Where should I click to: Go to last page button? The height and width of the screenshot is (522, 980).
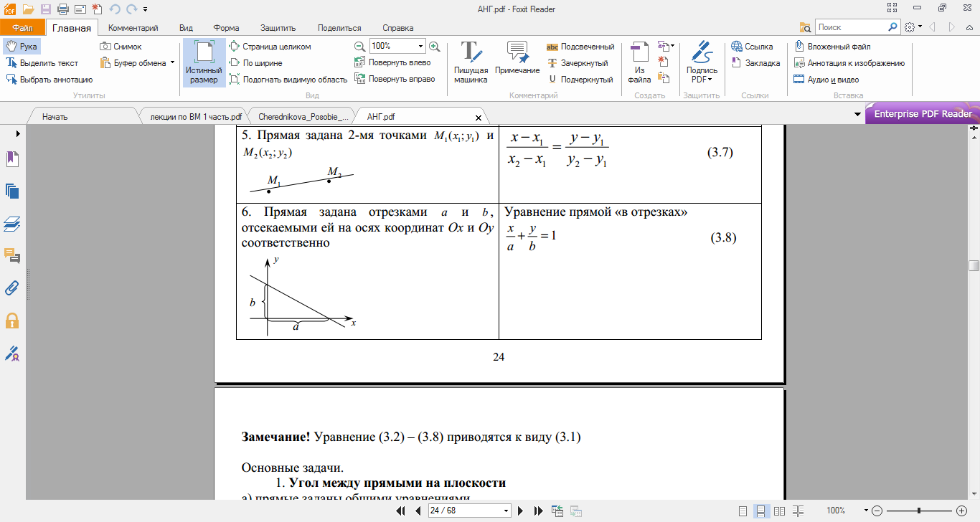[x=538, y=511]
